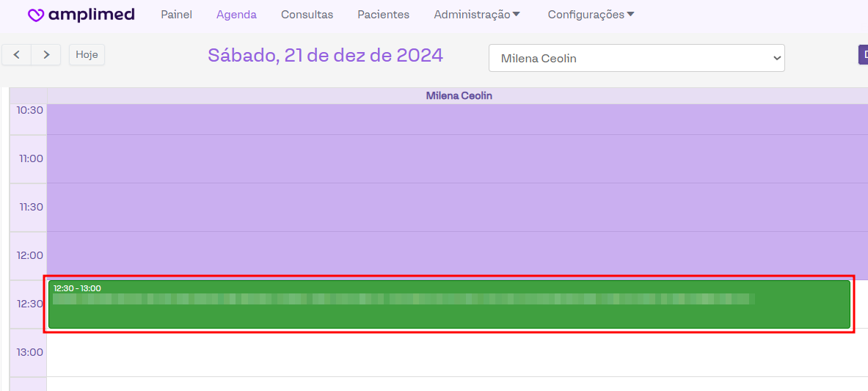Jump to today with Hoje button
Image resolution: width=868 pixels, height=391 pixels.
tap(87, 55)
